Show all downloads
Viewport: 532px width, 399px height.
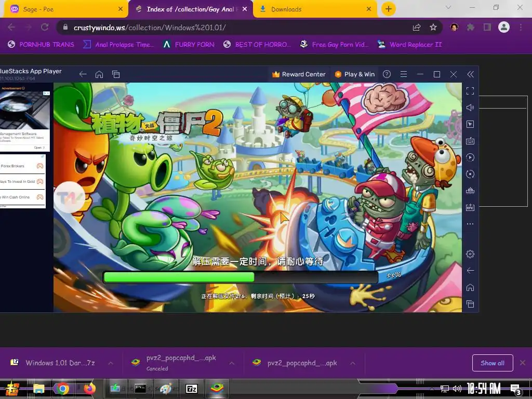pyautogui.click(x=493, y=363)
